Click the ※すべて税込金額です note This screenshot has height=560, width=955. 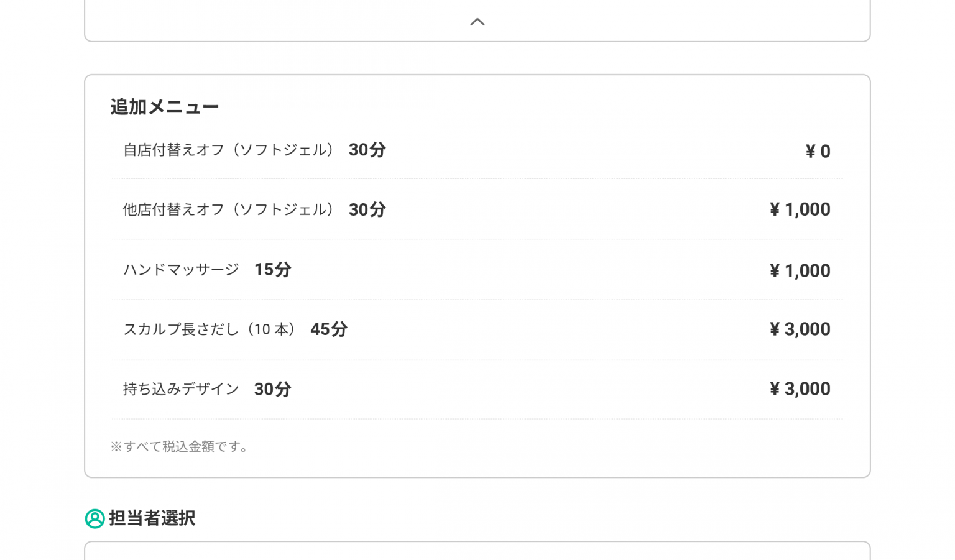coord(180,446)
